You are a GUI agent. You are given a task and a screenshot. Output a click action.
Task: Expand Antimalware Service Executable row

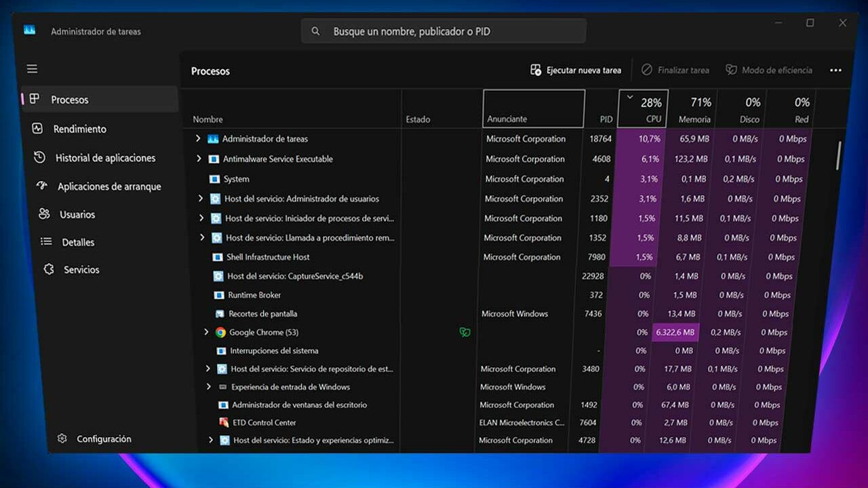click(x=199, y=159)
